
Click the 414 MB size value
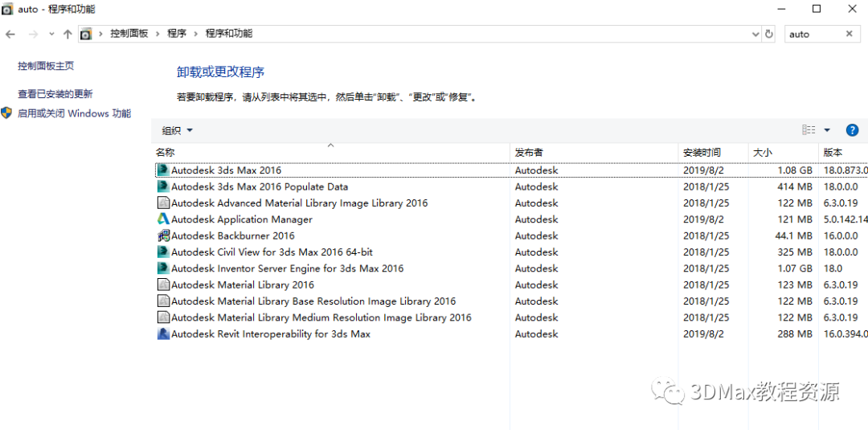click(x=796, y=186)
